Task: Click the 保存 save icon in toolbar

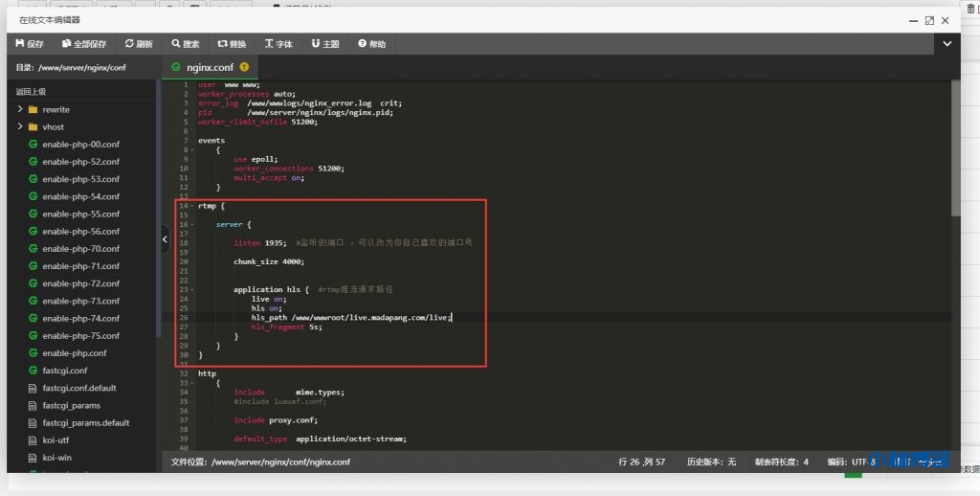Action: click(x=21, y=44)
